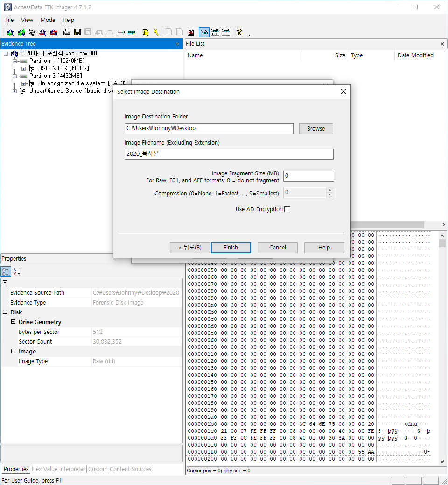Click the grayed Export Logical Image icon

(x=88, y=33)
